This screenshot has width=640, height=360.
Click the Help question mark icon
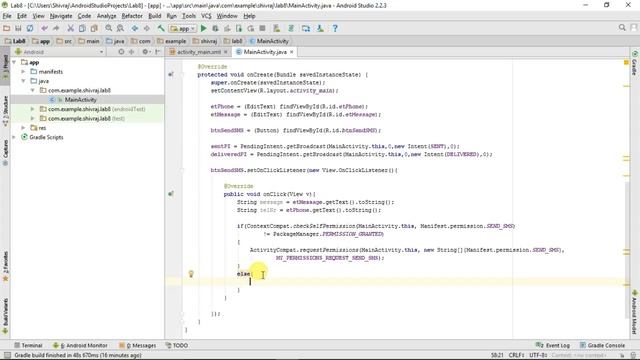[335, 28]
